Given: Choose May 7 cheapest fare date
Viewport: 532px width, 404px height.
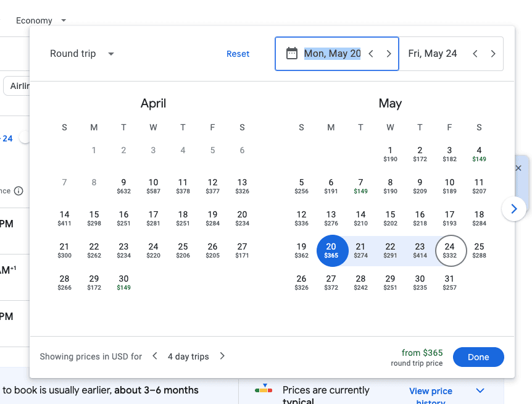Looking at the screenshot, I should [360, 185].
